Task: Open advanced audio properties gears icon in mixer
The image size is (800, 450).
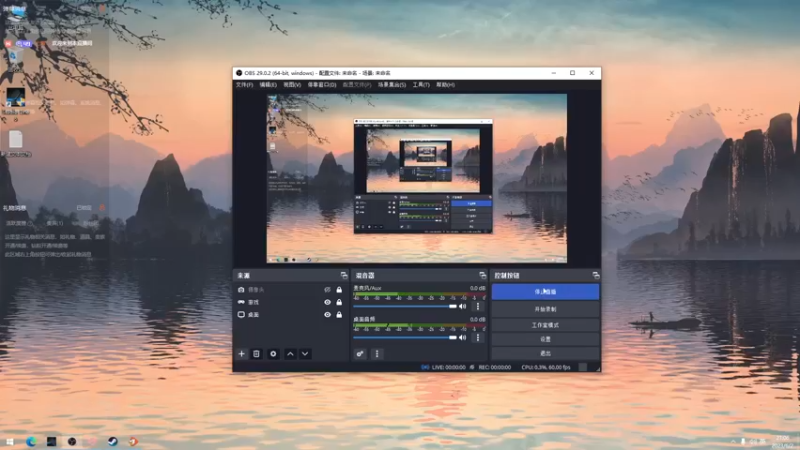Action: tap(360, 354)
